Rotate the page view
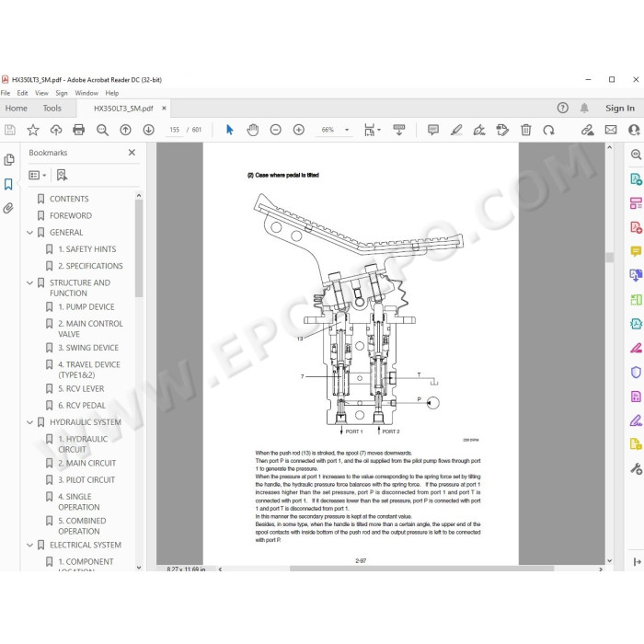The image size is (644, 644). (x=548, y=131)
